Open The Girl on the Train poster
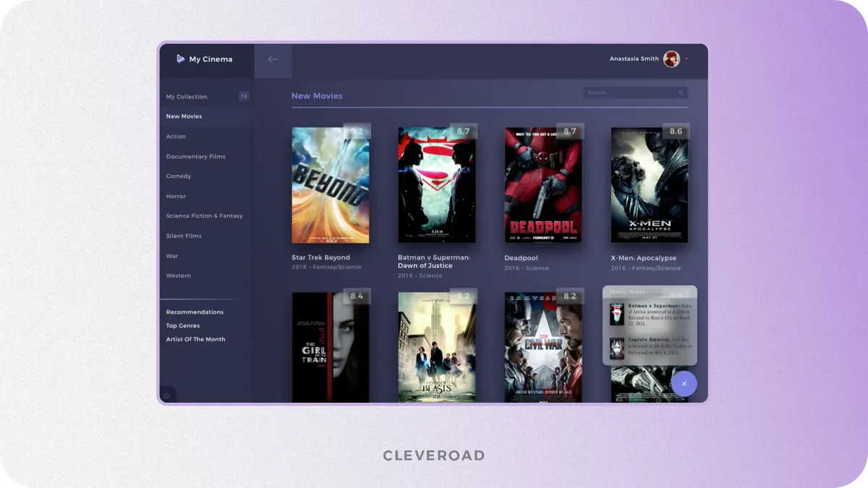 pyautogui.click(x=331, y=347)
